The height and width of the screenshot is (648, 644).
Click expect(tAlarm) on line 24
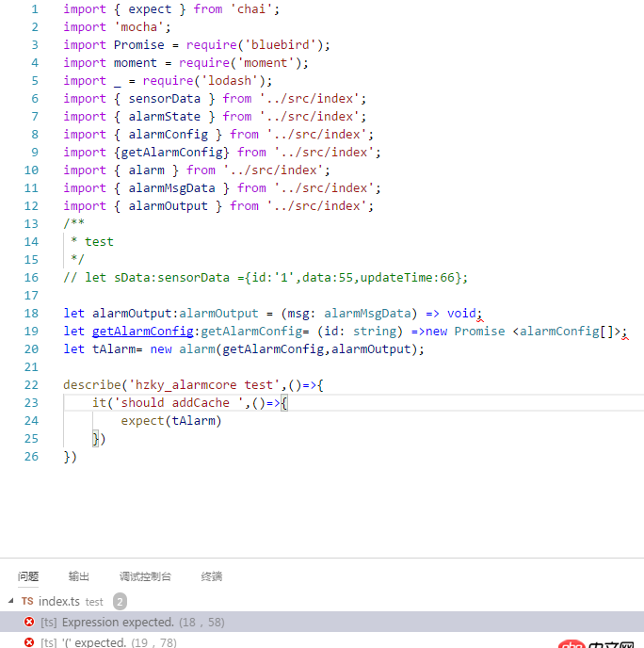tap(171, 421)
